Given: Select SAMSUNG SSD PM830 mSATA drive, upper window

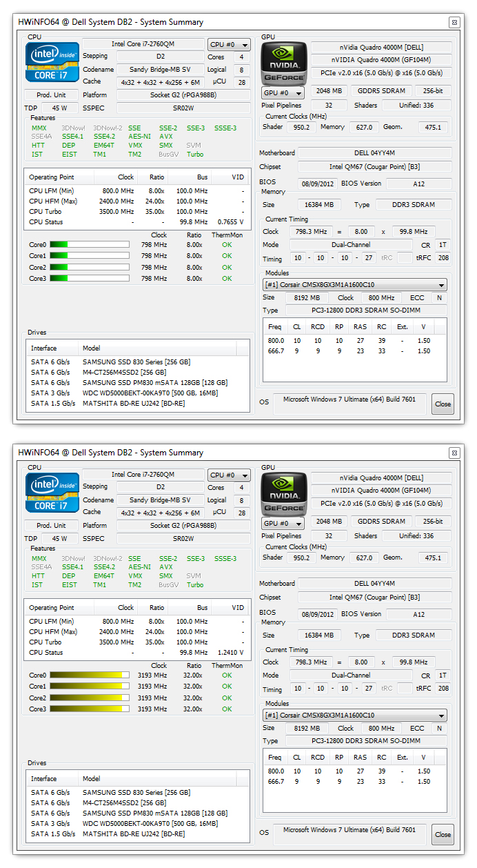Looking at the screenshot, I should [x=137, y=382].
